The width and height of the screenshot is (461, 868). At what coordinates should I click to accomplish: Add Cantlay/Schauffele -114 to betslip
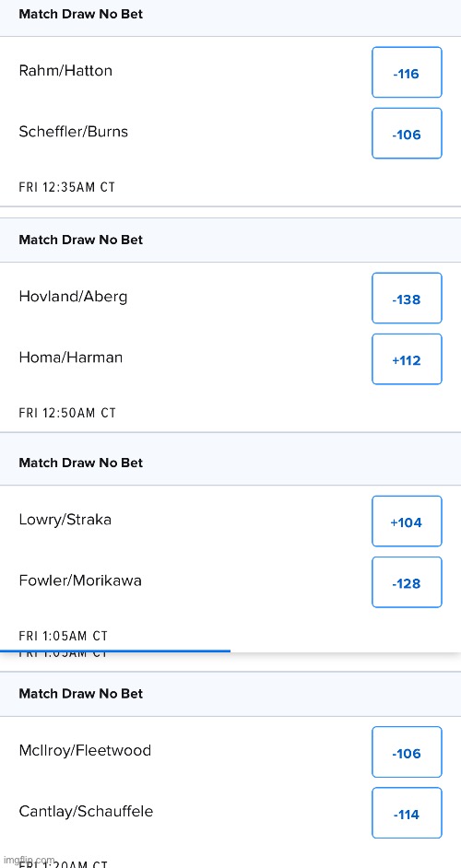(407, 814)
